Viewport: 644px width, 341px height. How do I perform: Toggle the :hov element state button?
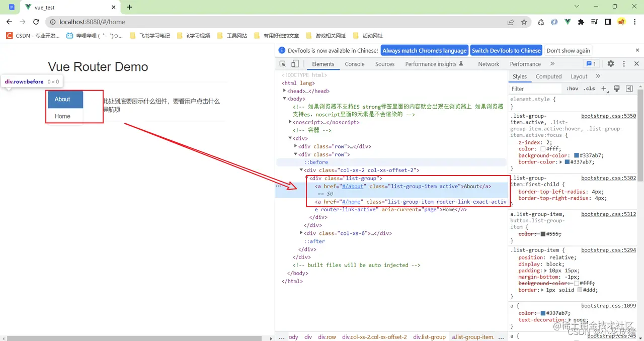(573, 89)
